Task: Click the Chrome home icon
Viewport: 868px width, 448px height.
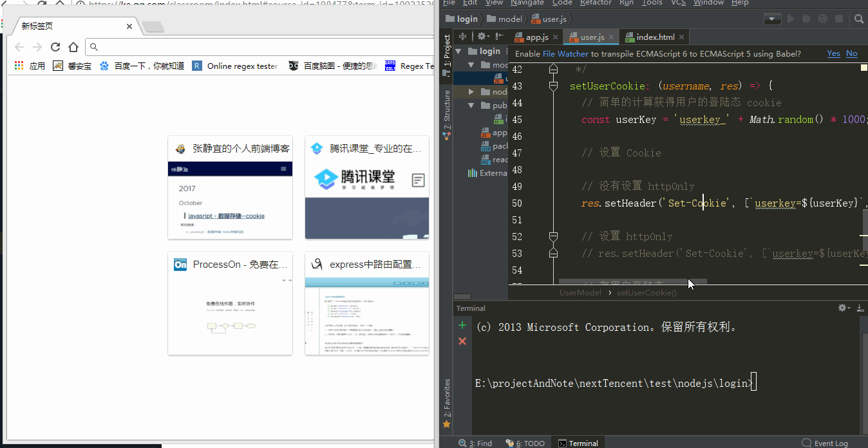Action: pyautogui.click(x=73, y=47)
